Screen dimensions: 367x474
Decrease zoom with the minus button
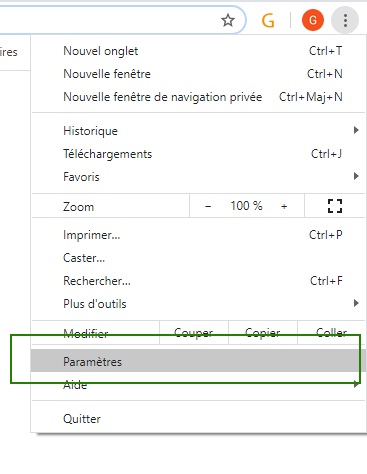click(x=208, y=206)
